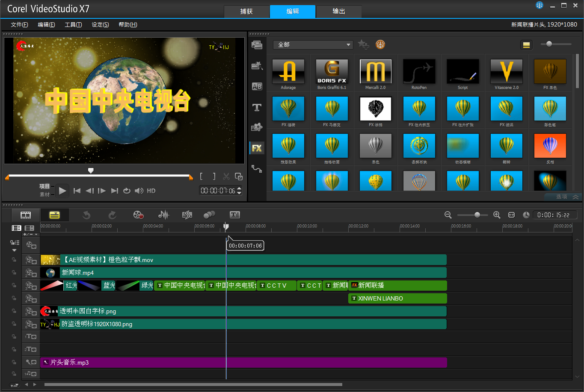
Task: Undo the last action in timeline toolbar
Action: [86, 215]
